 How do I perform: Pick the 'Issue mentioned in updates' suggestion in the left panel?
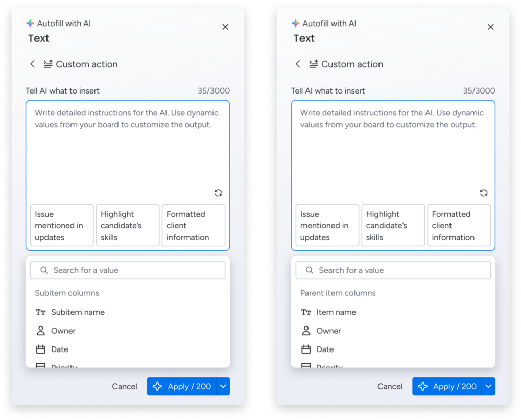(x=62, y=225)
